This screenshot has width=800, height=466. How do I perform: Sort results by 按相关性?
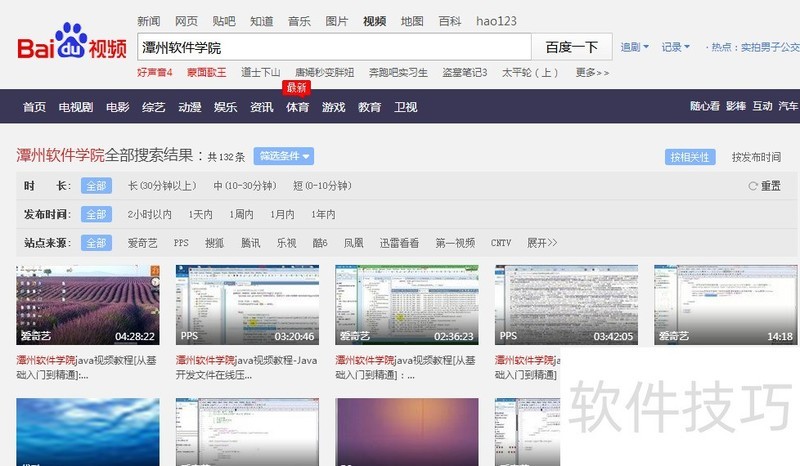tap(690, 157)
